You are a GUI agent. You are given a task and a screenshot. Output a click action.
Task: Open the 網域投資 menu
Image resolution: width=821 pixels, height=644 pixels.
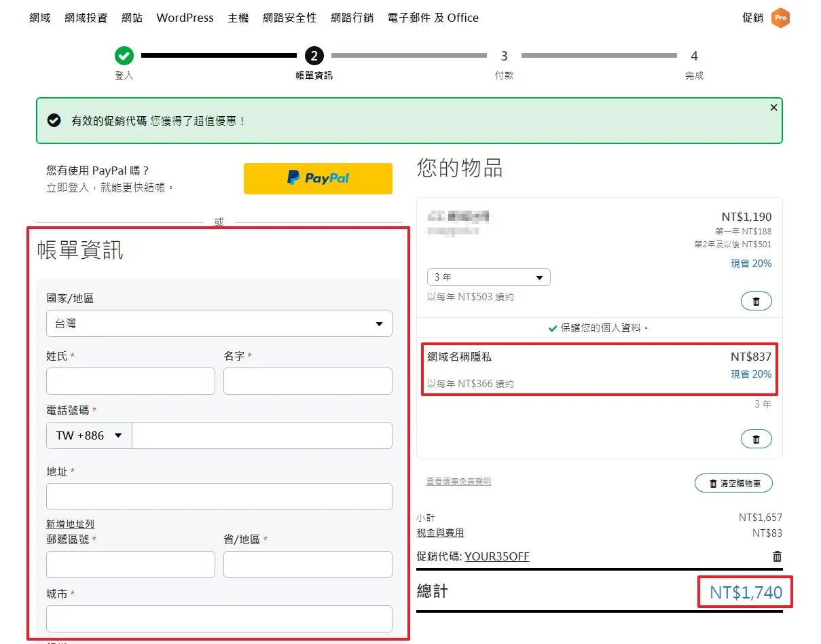[x=86, y=18]
